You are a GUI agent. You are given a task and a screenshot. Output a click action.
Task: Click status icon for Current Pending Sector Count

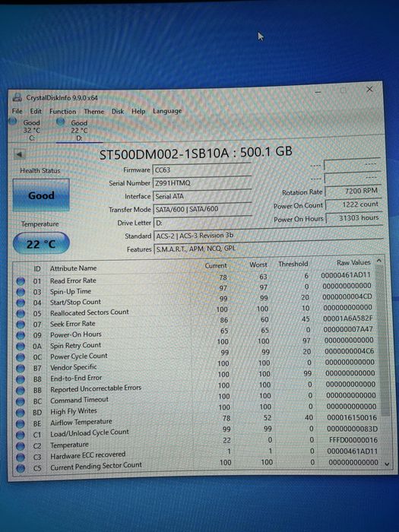pos(21,468)
